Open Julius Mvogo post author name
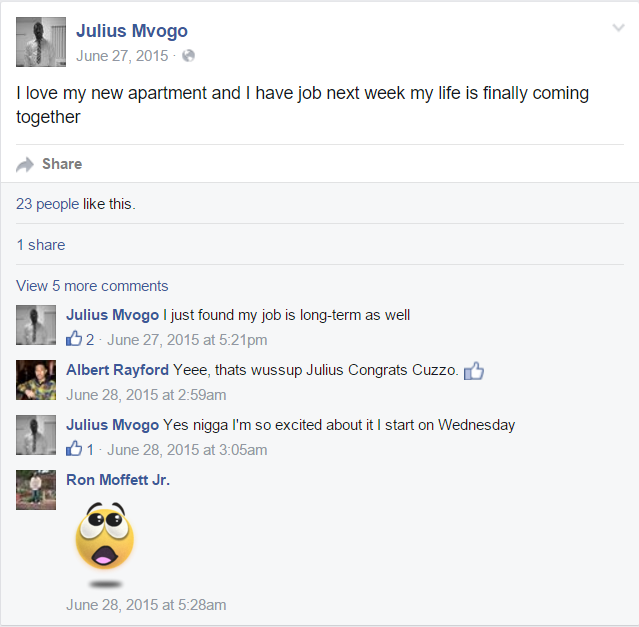This screenshot has height=627, width=639. [132, 31]
